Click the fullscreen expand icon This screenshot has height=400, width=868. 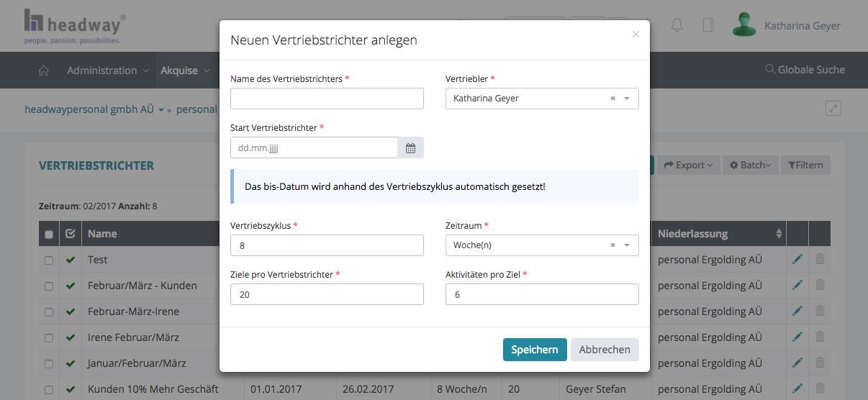click(x=833, y=109)
